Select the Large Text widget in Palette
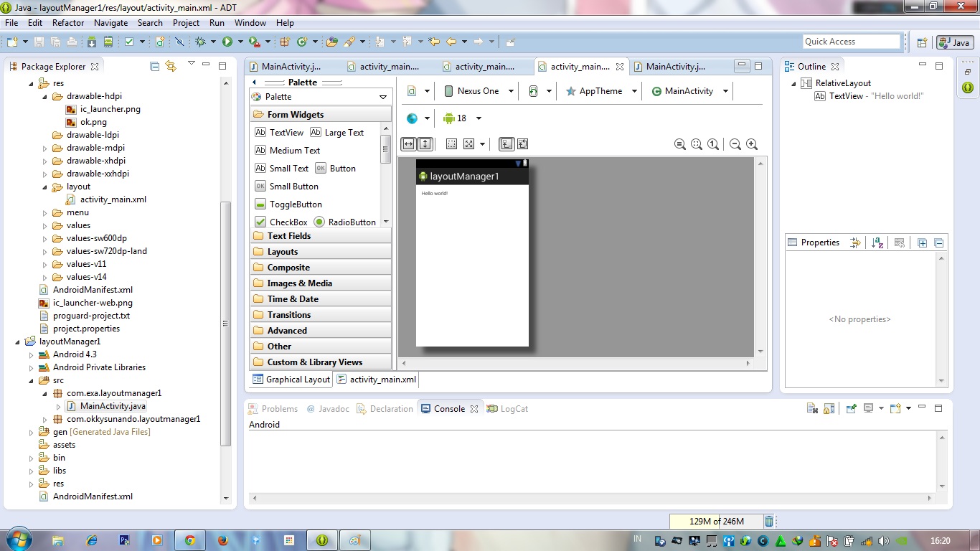 point(337,133)
